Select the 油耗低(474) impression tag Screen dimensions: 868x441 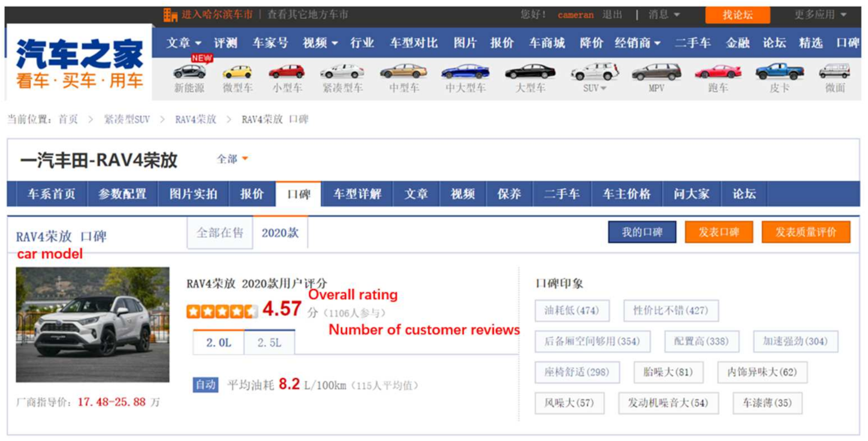click(572, 310)
